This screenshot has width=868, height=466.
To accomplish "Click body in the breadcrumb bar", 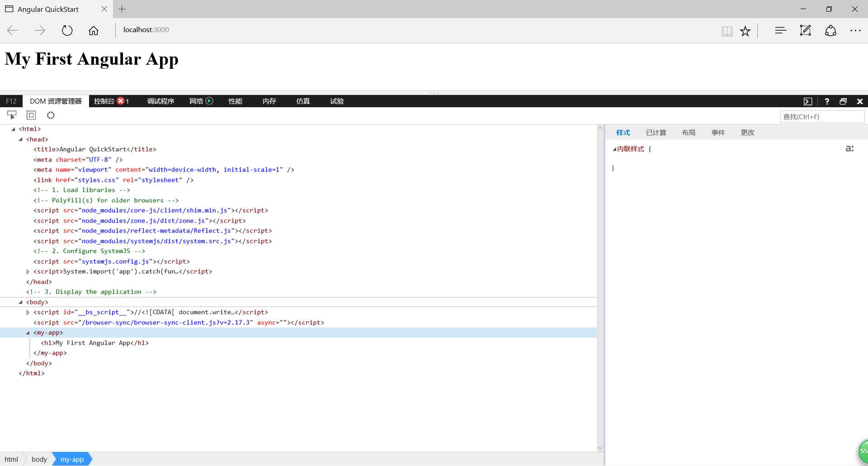I will pyautogui.click(x=39, y=459).
